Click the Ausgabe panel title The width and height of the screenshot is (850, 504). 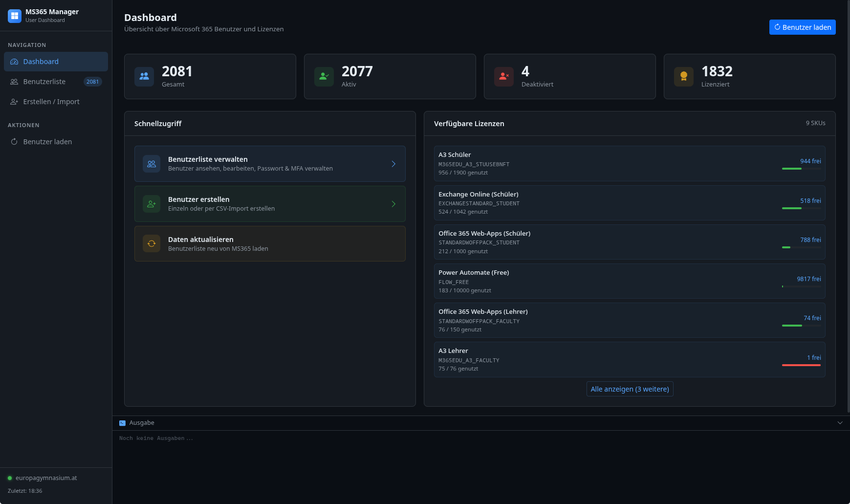coord(142,423)
